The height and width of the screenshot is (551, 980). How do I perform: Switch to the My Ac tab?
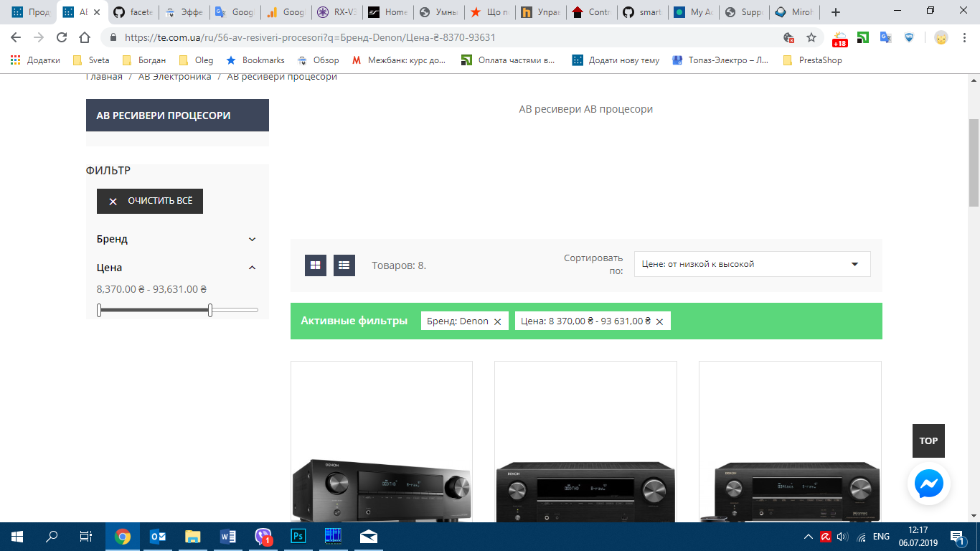click(694, 12)
